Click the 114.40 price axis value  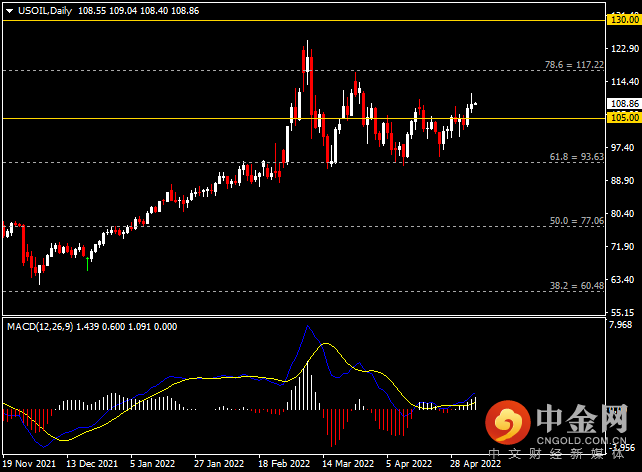click(625, 81)
